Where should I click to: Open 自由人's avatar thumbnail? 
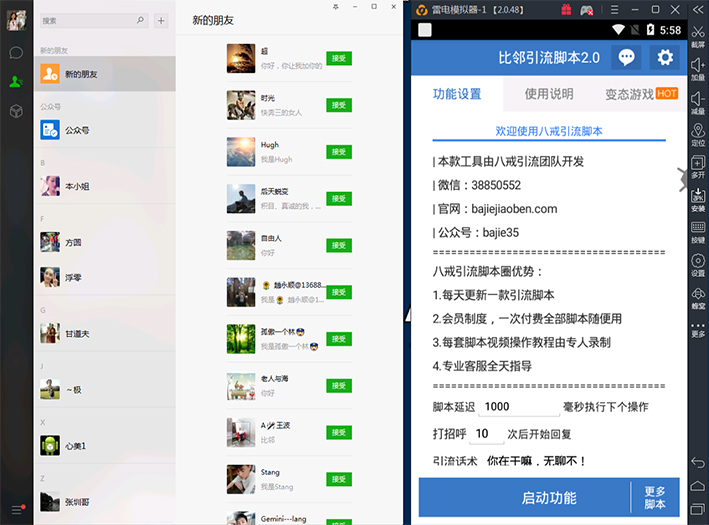click(241, 246)
